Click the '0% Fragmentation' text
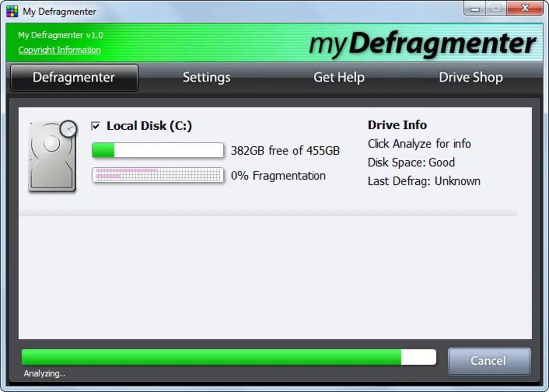This screenshot has height=392, width=549. point(278,175)
